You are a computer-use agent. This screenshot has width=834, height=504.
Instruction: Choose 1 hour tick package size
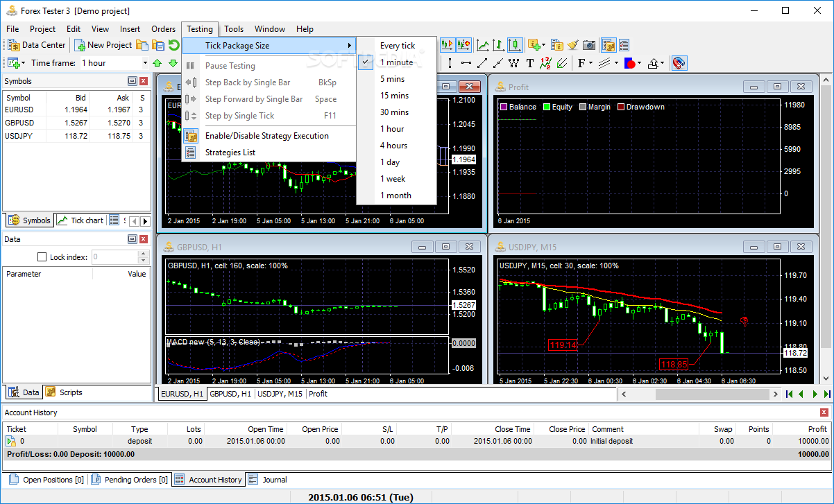point(396,129)
